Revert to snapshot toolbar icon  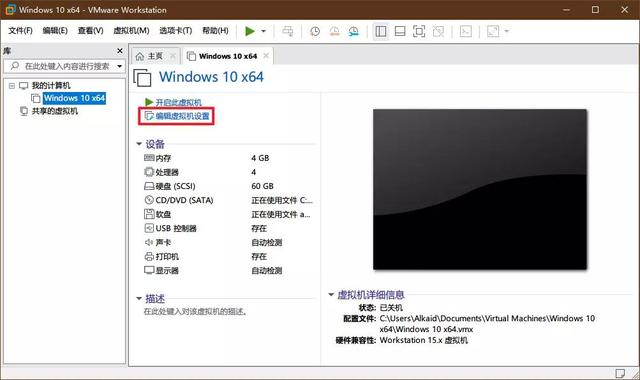click(334, 31)
